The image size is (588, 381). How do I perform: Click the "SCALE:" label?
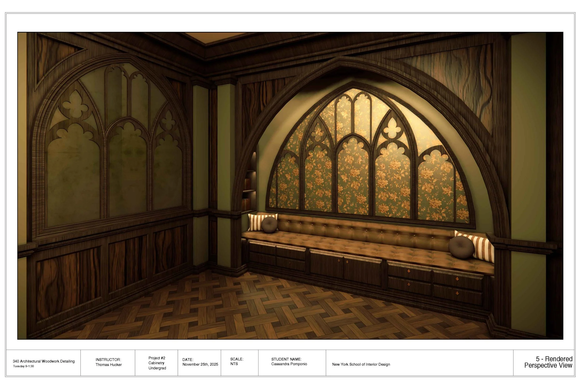[x=237, y=359]
